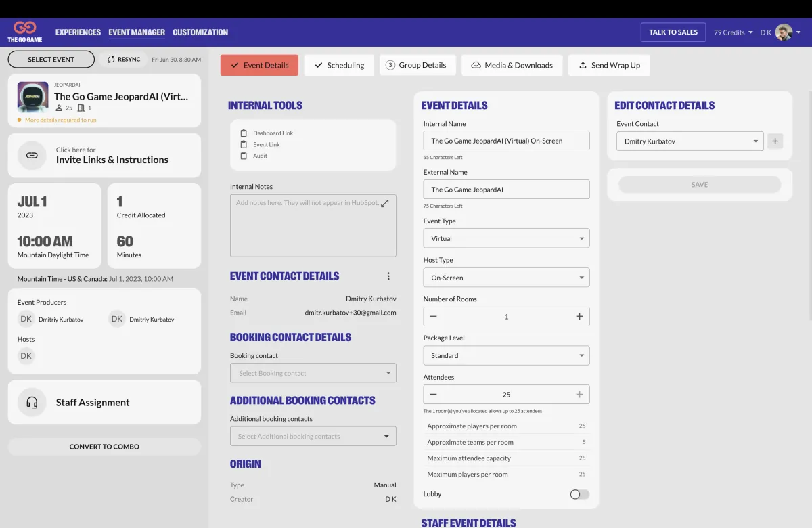Click clipboard icon beside Dashboard Link
The width and height of the screenshot is (812, 528).
coord(244,133)
